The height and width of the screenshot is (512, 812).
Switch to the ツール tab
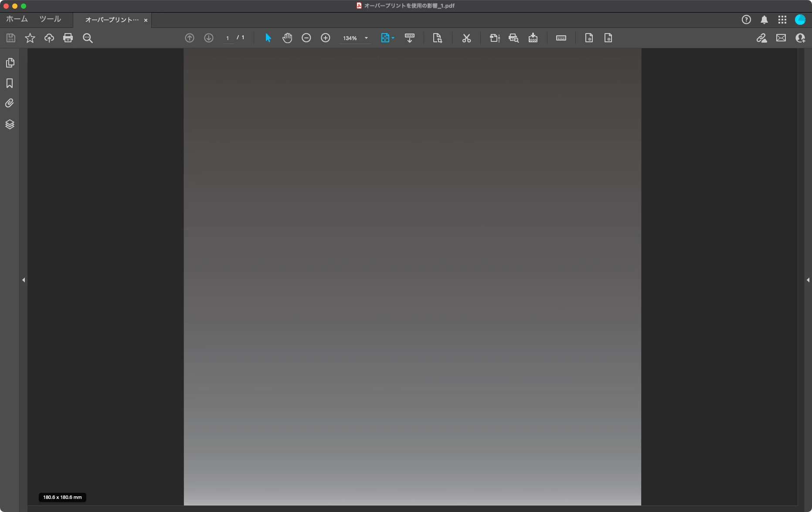[50, 19]
